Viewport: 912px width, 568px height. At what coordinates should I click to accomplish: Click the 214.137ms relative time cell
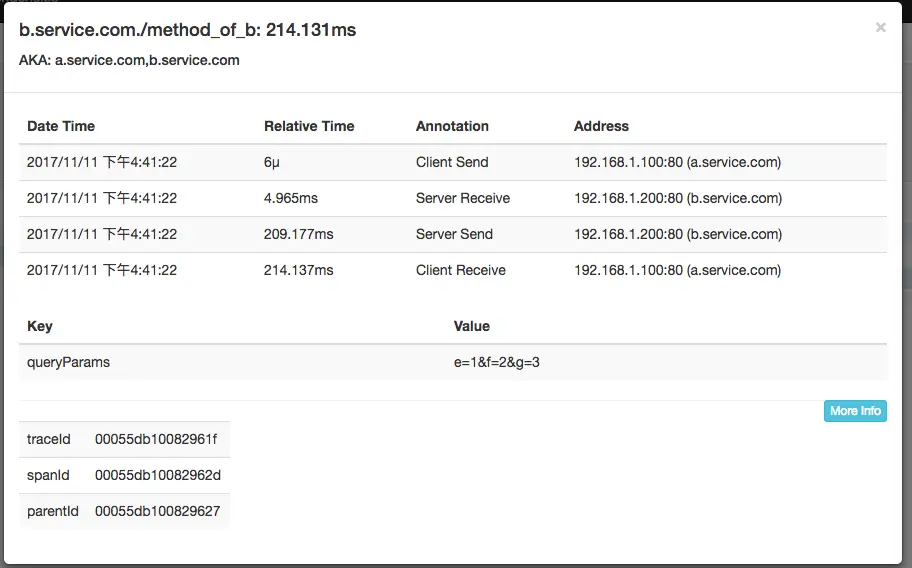298,270
